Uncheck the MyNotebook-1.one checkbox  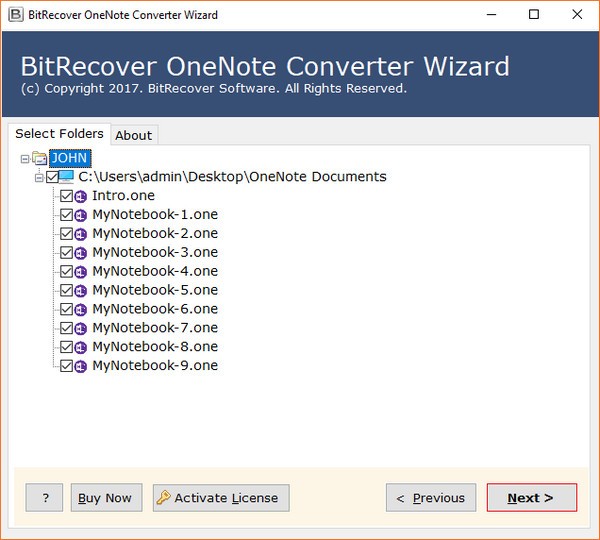tap(67, 215)
